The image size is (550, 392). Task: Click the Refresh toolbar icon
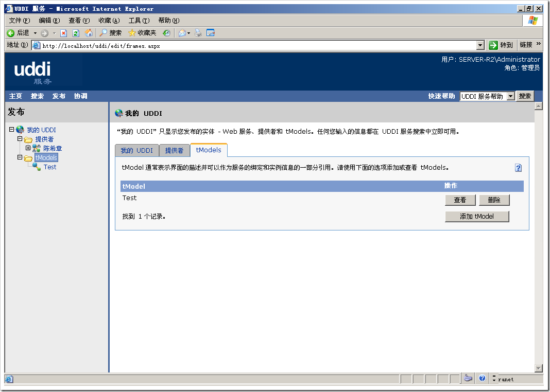(76, 33)
